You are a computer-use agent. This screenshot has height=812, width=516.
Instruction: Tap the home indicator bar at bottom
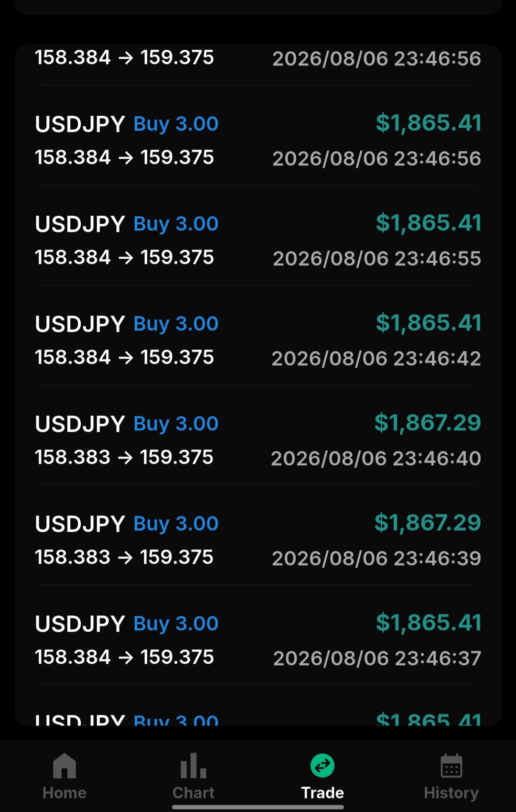tap(258, 807)
